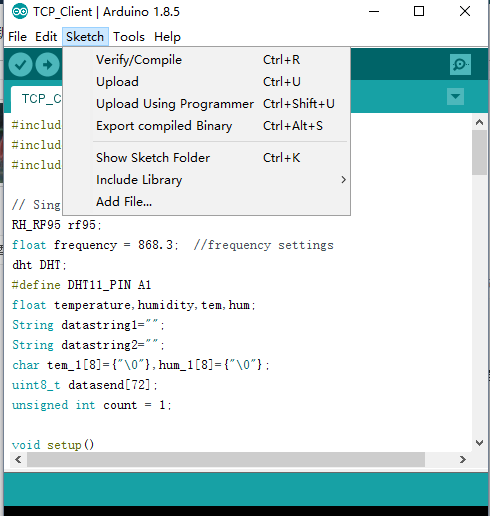Click the horizontal scrollbar right arrow

(x=463, y=460)
